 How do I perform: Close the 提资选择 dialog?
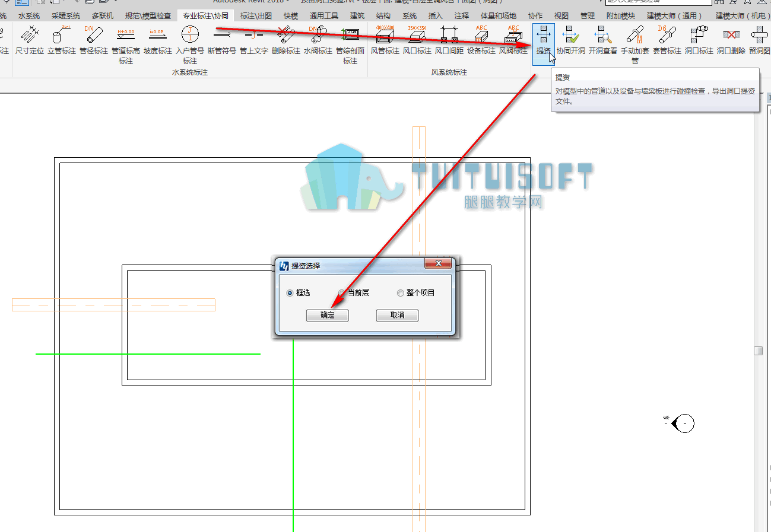tap(439, 263)
